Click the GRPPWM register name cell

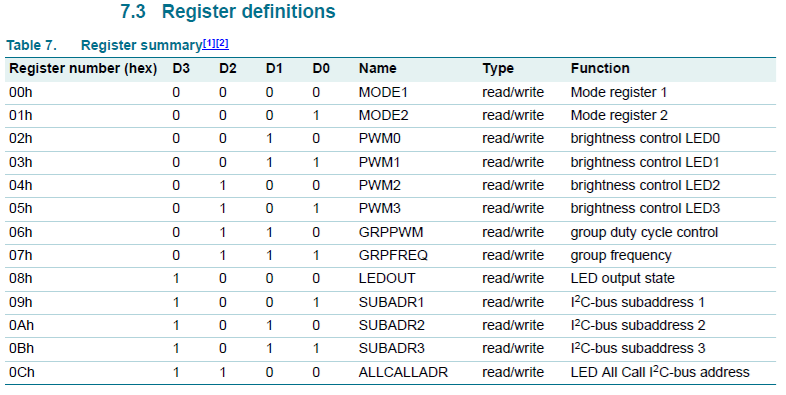391,233
